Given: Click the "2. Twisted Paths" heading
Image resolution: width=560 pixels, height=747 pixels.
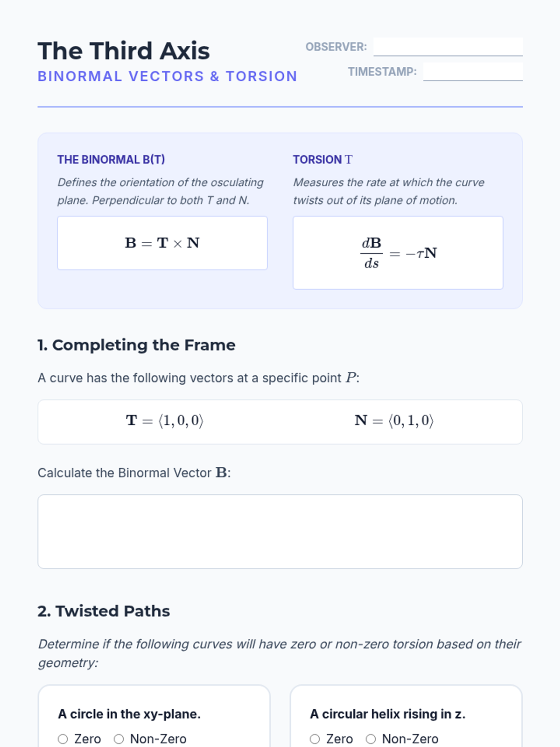Looking at the screenshot, I should click(104, 611).
